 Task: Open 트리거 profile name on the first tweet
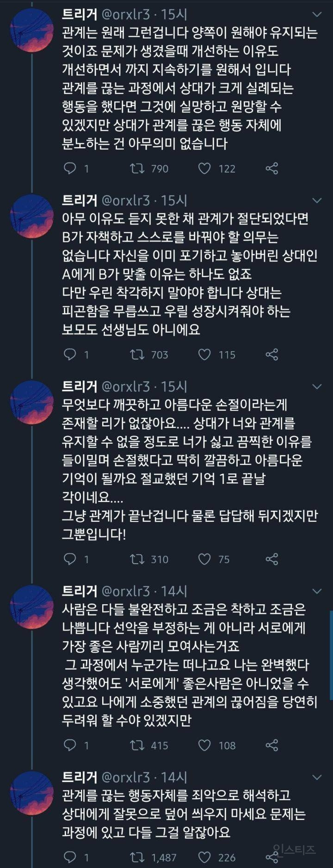click(x=80, y=14)
